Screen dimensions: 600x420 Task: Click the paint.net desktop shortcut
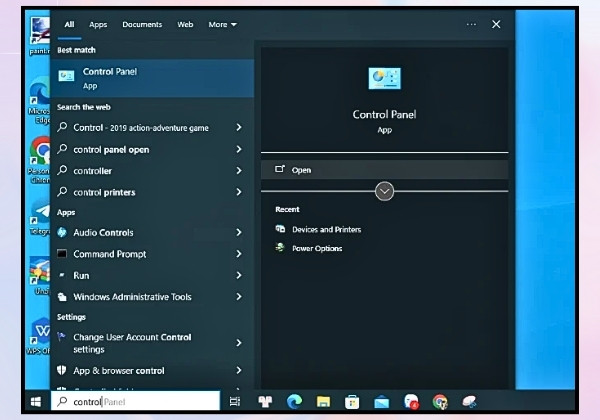coord(40,36)
